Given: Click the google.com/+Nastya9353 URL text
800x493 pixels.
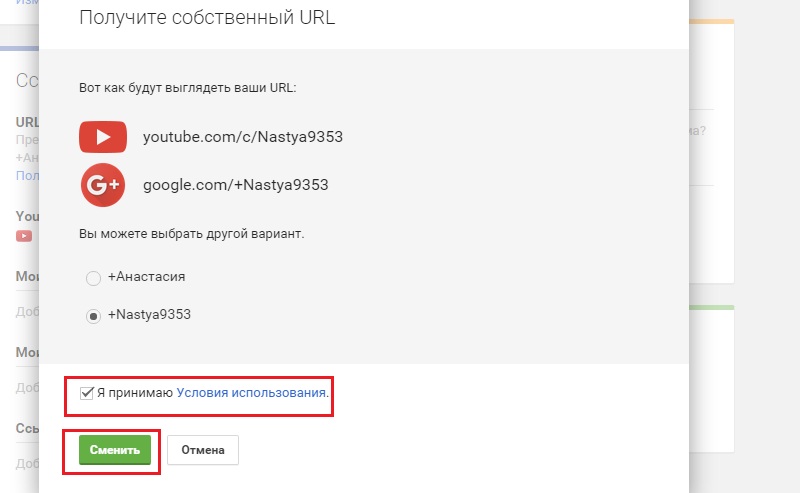Looking at the screenshot, I should pos(236,185).
